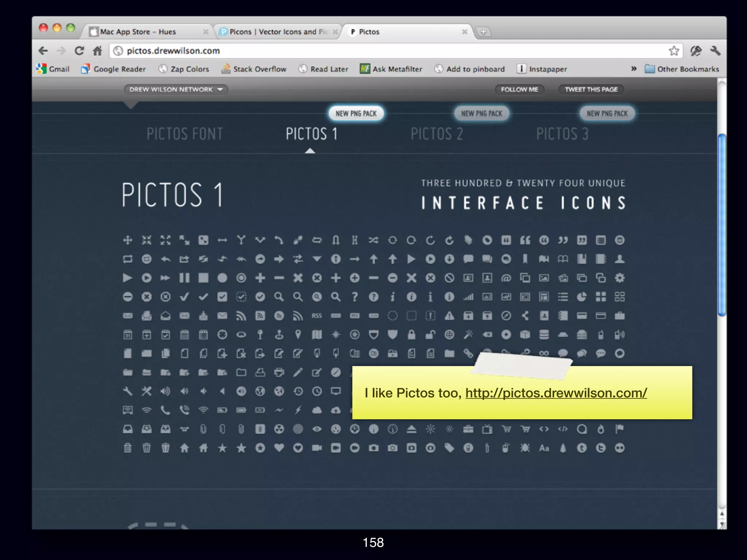Click the New PNG Pack badge above Pictos 3
This screenshot has height=560, width=747.
[607, 113]
